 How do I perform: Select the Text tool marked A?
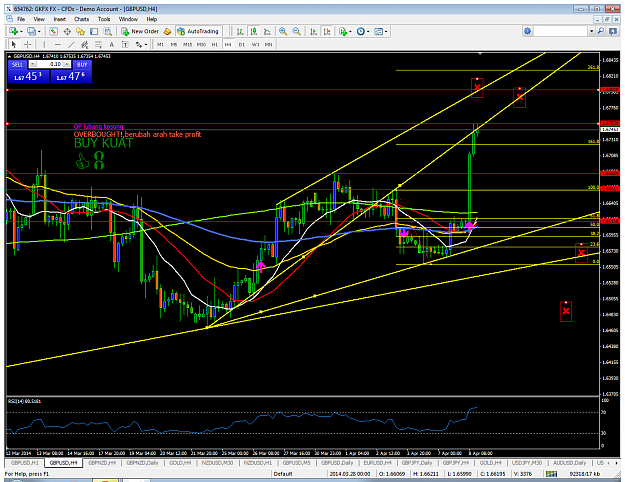point(112,44)
